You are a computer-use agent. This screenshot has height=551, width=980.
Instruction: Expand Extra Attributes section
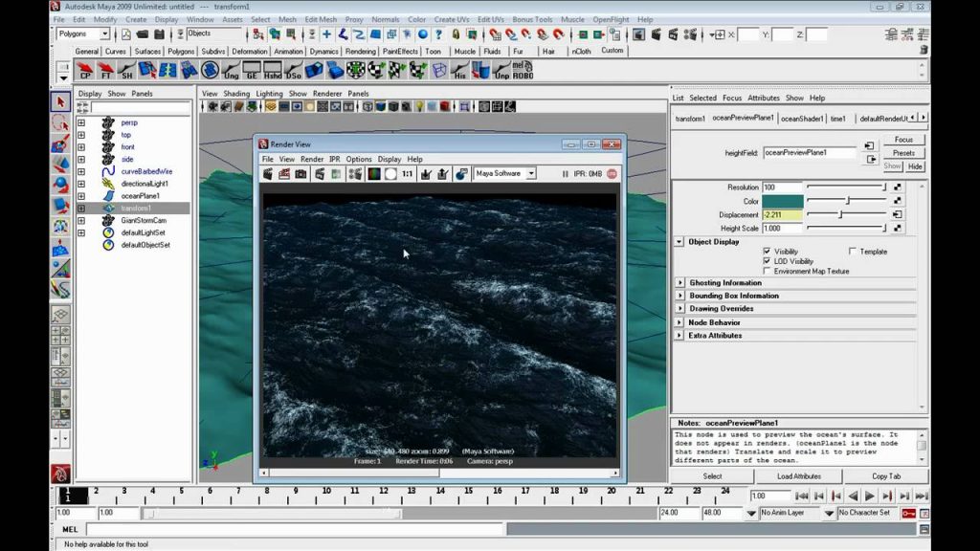coord(680,336)
